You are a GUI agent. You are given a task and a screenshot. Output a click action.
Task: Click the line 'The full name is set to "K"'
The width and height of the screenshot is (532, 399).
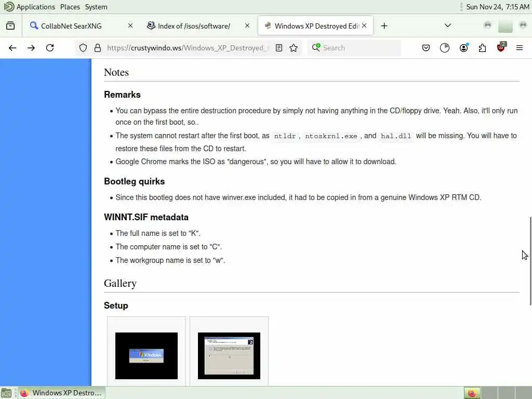click(x=158, y=233)
